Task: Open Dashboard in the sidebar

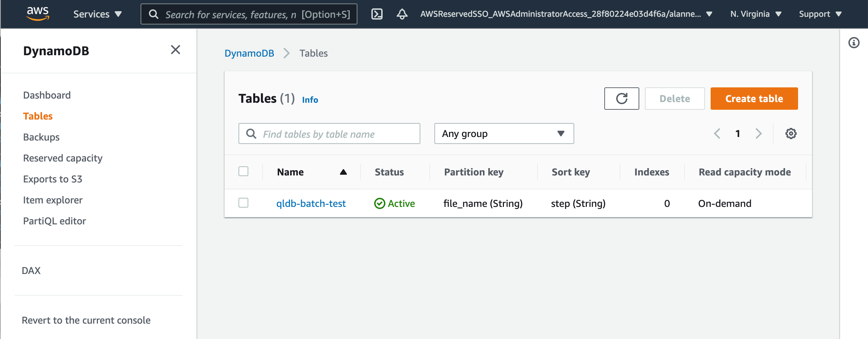Action: (x=47, y=95)
